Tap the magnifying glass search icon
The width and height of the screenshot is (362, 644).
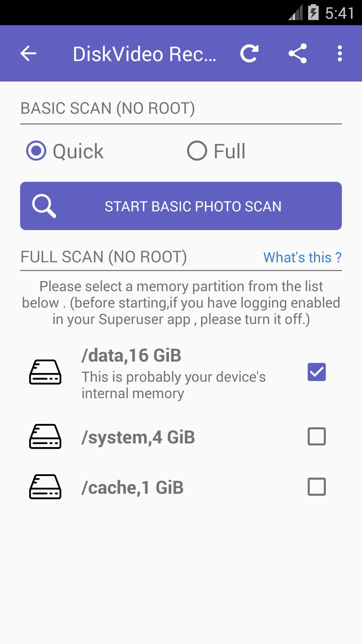[44, 206]
